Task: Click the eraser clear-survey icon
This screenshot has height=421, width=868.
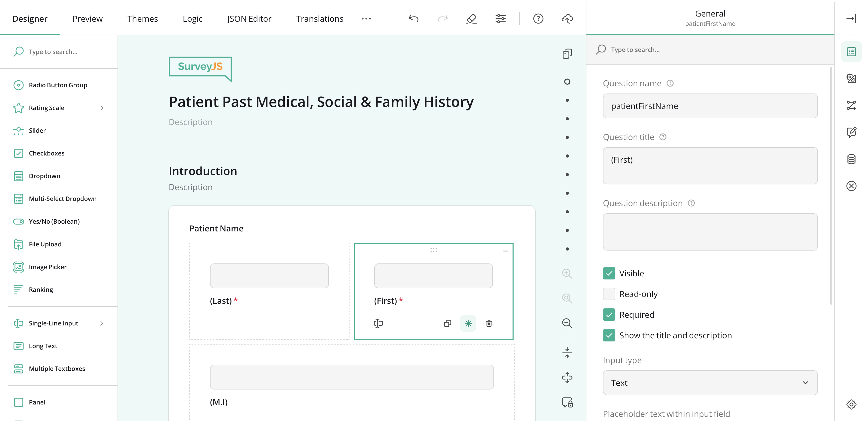Action: (x=472, y=19)
